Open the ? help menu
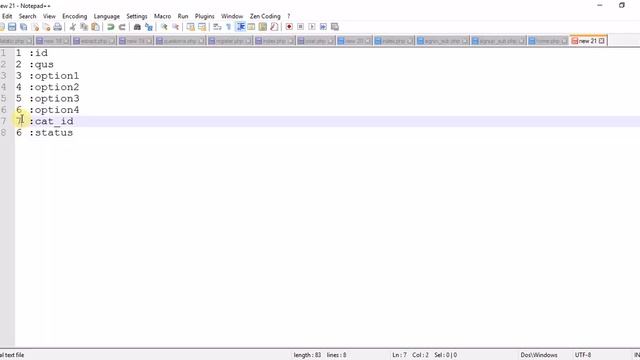 coord(289,16)
